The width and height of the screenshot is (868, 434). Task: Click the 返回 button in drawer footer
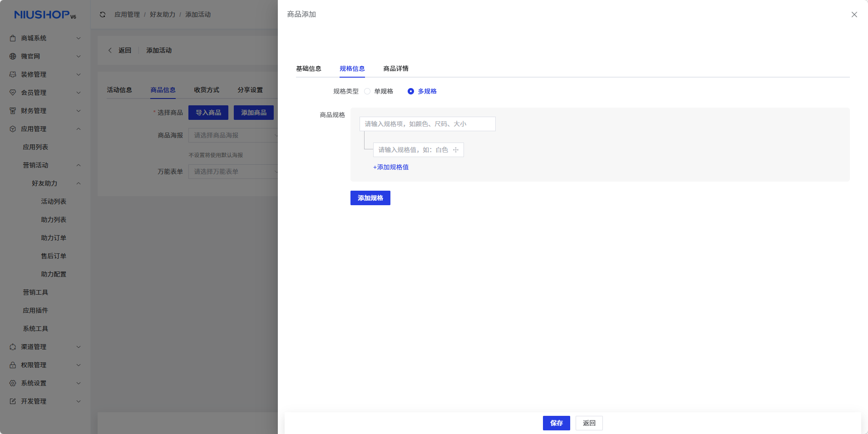pyautogui.click(x=589, y=423)
